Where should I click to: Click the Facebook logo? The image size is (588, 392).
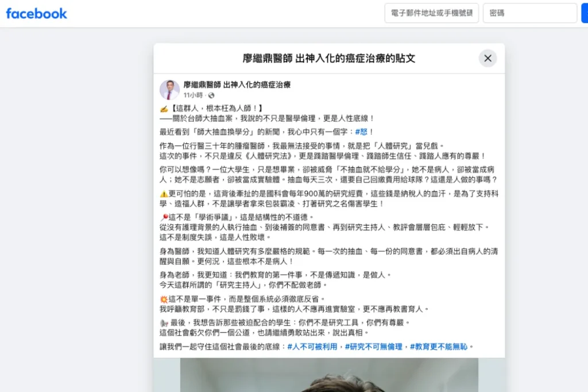[x=36, y=14]
